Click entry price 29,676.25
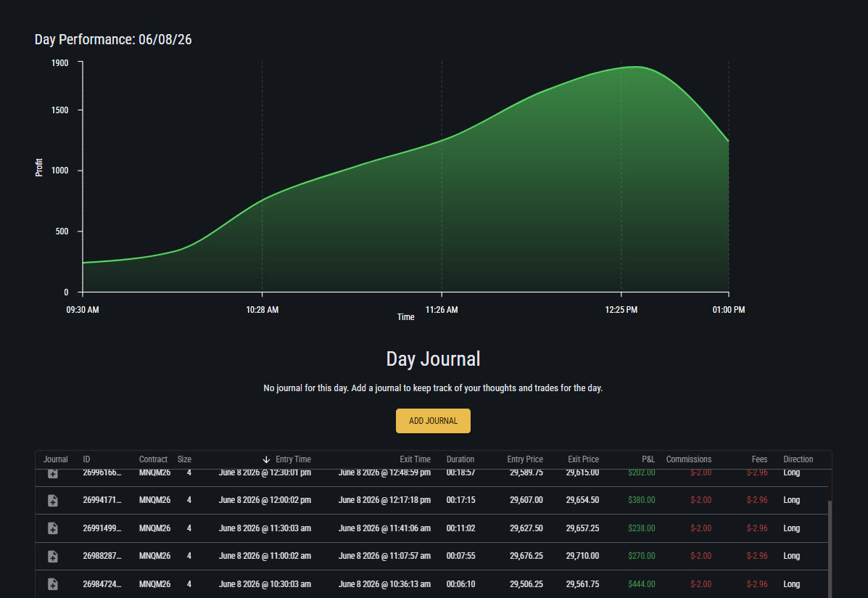This screenshot has width=868, height=598. tap(526, 556)
